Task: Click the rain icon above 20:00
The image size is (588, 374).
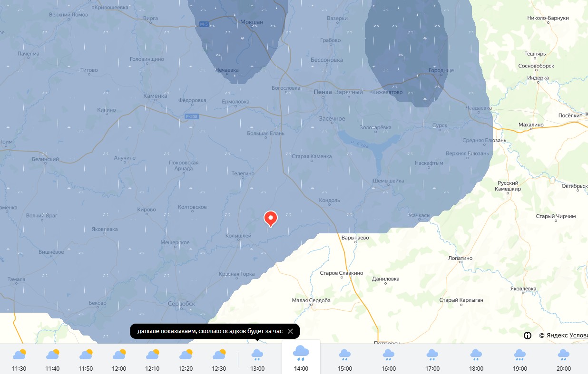Action: (x=564, y=355)
